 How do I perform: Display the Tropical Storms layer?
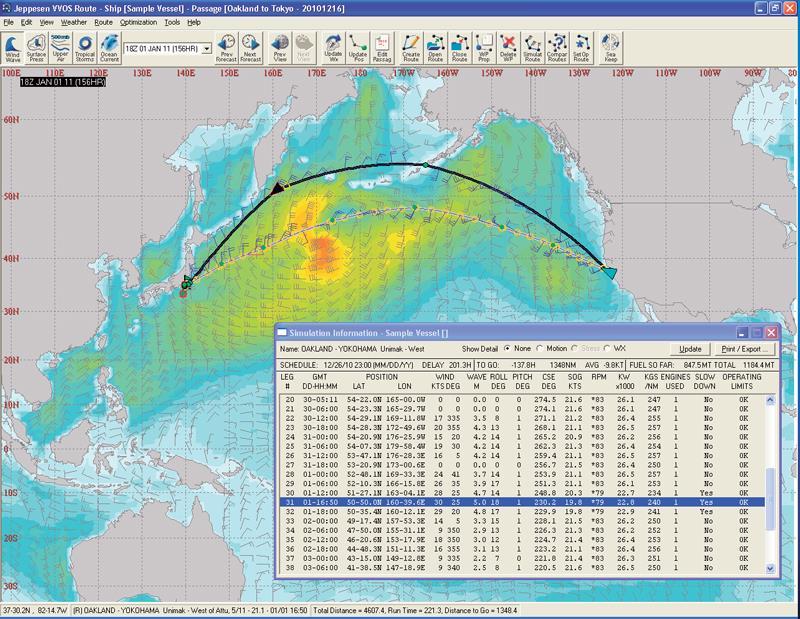coord(85,49)
